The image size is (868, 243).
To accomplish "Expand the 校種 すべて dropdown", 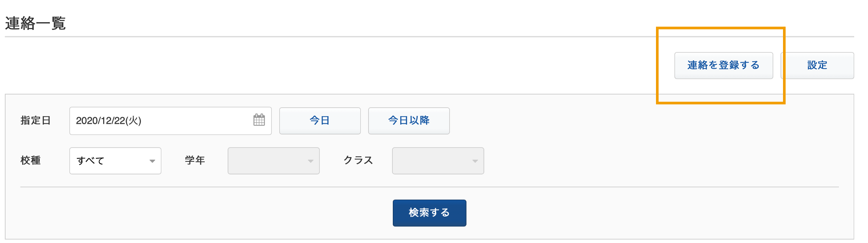I will pos(115,161).
